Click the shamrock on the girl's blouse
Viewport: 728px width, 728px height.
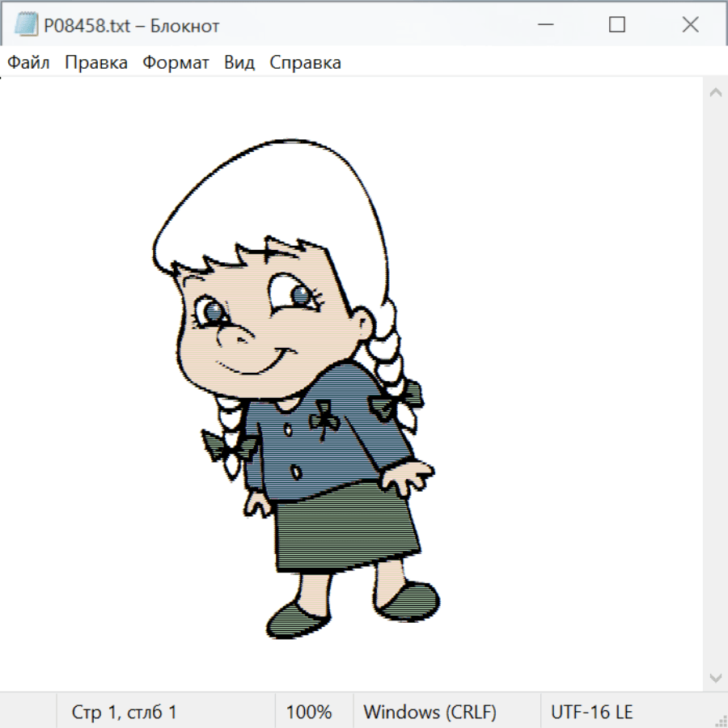click(322, 417)
